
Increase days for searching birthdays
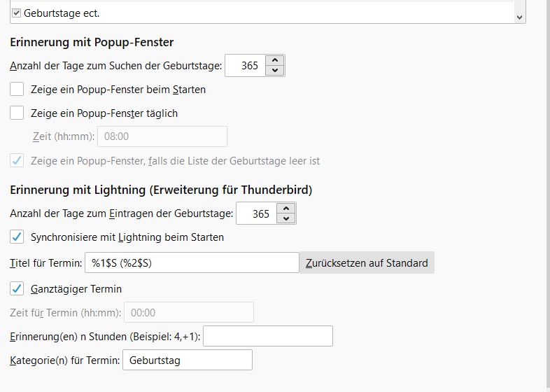pos(275,61)
